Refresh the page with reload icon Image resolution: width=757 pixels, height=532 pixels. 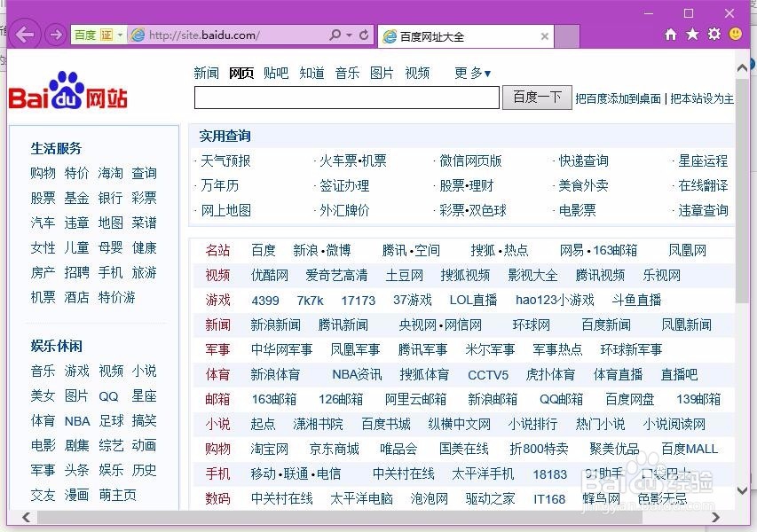coord(364,35)
